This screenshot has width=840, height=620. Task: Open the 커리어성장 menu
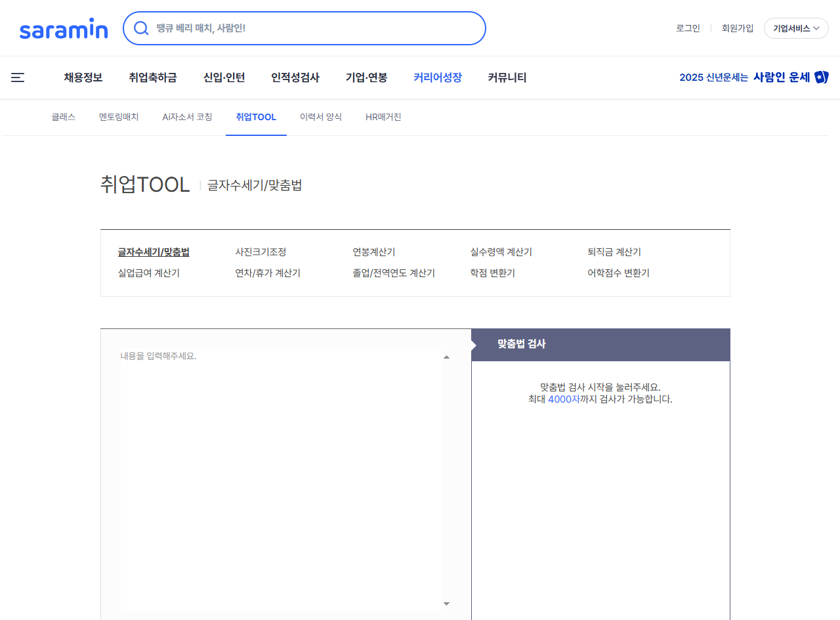(x=437, y=77)
